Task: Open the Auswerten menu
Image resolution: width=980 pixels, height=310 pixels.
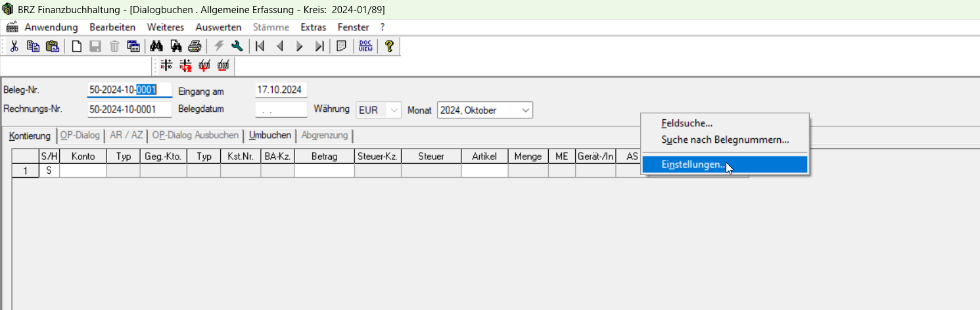Action: pos(218,27)
